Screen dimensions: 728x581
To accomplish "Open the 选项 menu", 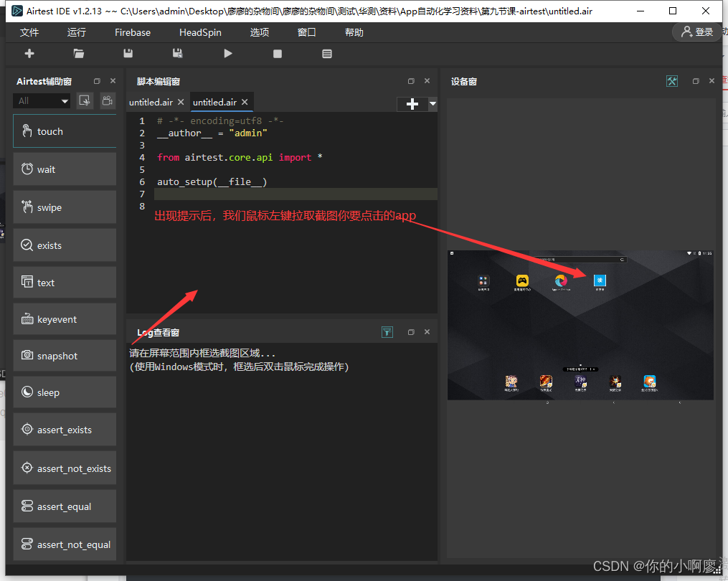I will pos(260,32).
